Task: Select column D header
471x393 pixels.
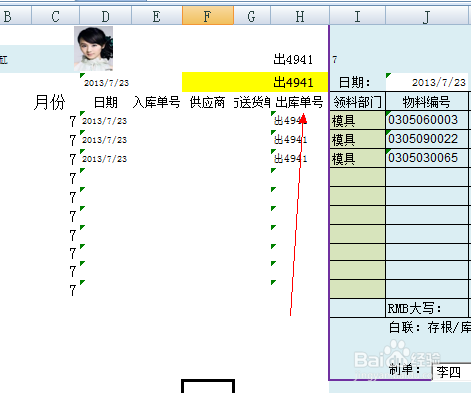Action: (x=106, y=16)
